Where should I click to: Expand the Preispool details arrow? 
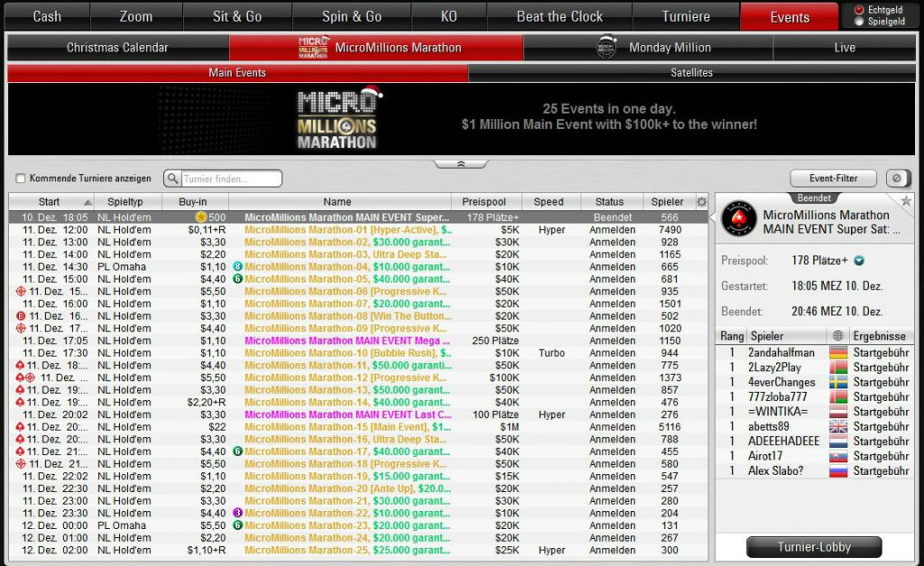coord(859,261)
